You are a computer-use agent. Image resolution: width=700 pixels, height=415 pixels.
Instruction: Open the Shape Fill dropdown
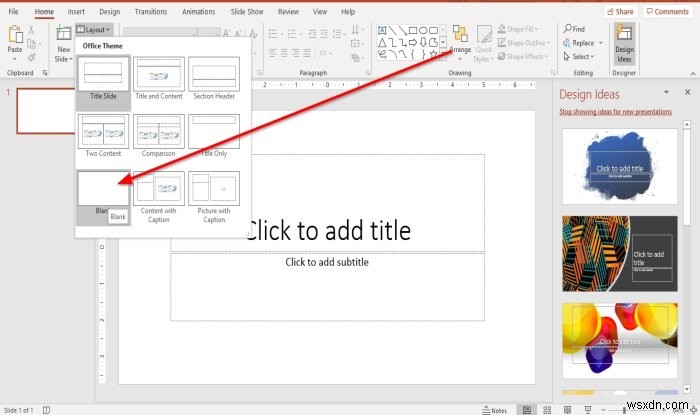(x=518, y=29)
